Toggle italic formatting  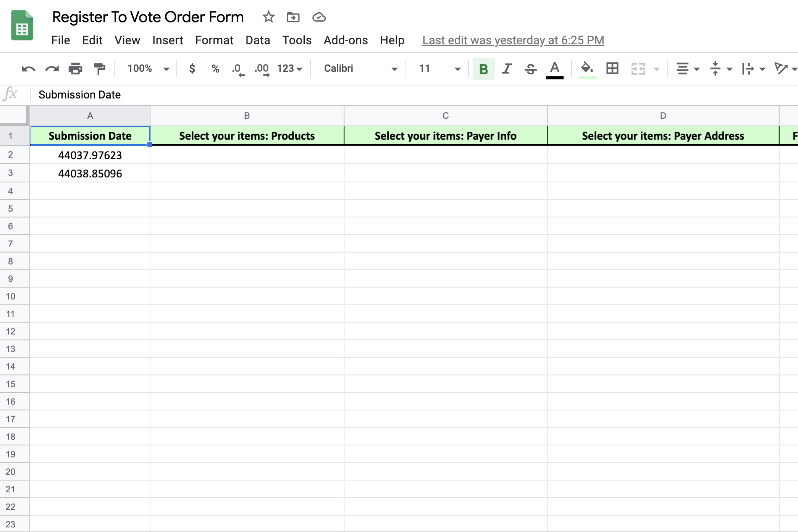pyautogui.click(x=507, y=69)
